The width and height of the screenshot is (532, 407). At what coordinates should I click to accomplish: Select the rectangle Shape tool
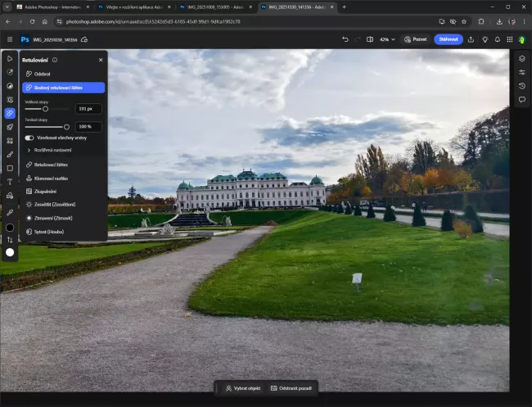10,168
